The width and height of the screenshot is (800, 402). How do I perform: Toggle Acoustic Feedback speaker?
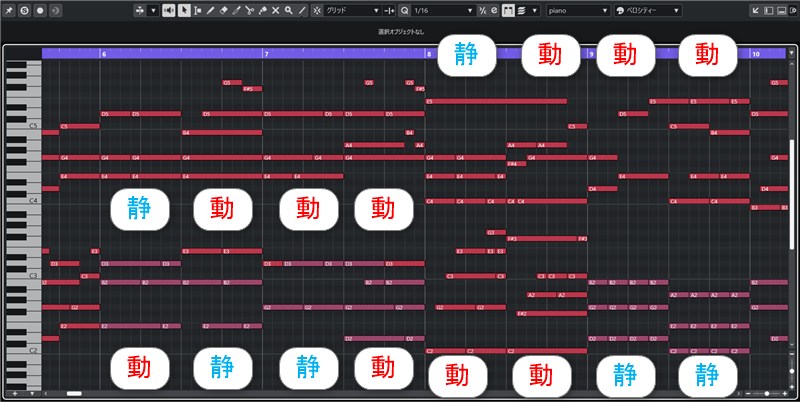(x=169, y=10)
